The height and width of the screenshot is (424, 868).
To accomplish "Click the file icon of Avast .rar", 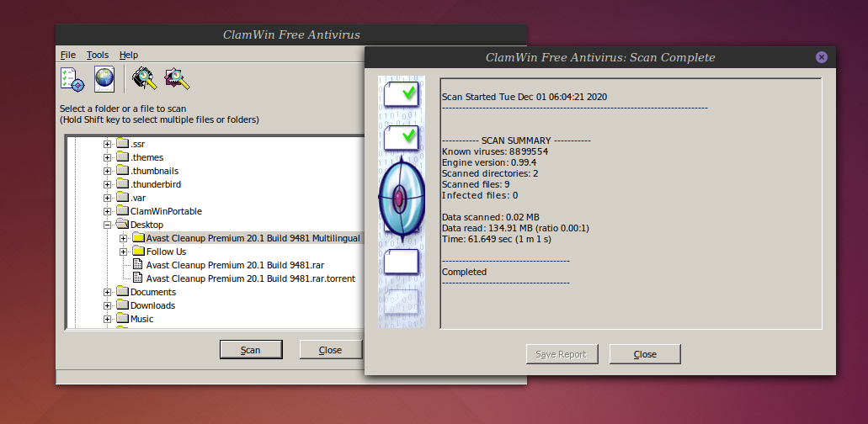I will [138, 265].
